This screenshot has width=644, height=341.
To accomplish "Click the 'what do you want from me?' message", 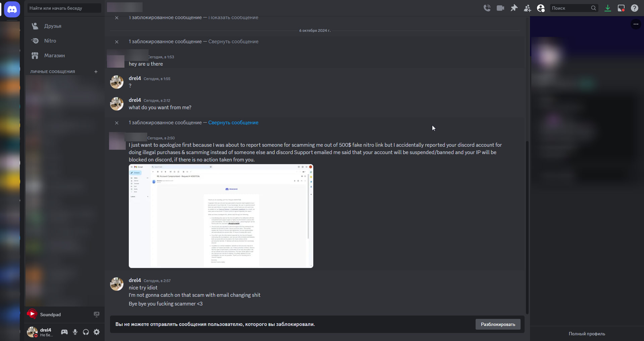I will [160, 108].
